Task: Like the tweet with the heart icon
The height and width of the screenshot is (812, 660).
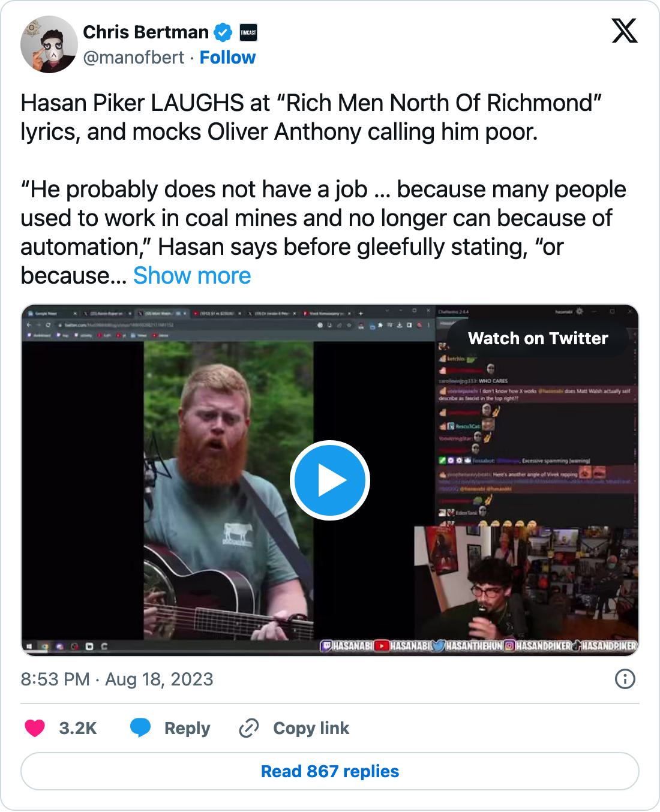Action: click(35, 728)
